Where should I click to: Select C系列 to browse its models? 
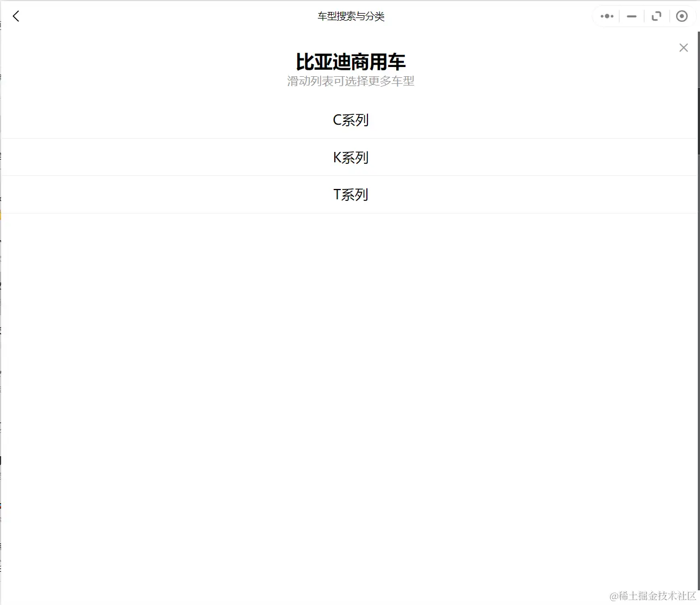tap(351, 120)
